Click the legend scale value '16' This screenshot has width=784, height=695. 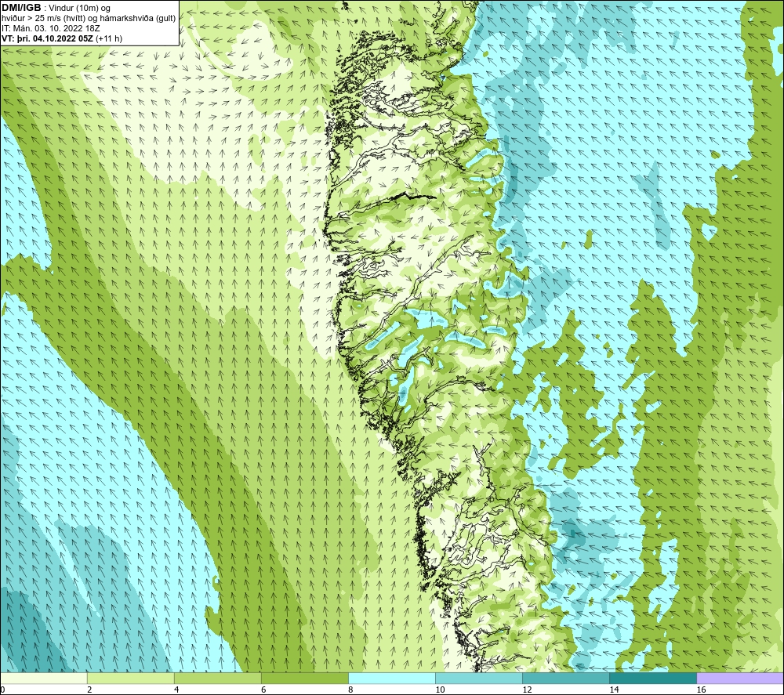701,690
